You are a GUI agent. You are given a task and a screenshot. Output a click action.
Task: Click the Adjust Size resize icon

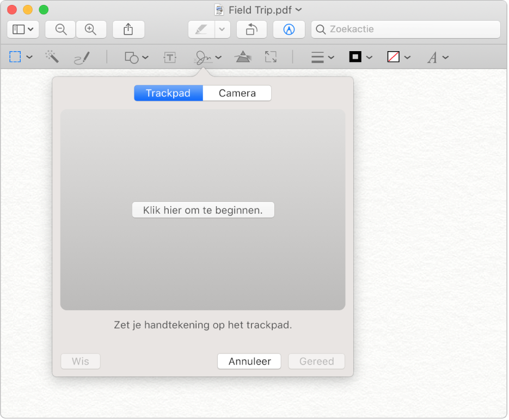(271, 57)
